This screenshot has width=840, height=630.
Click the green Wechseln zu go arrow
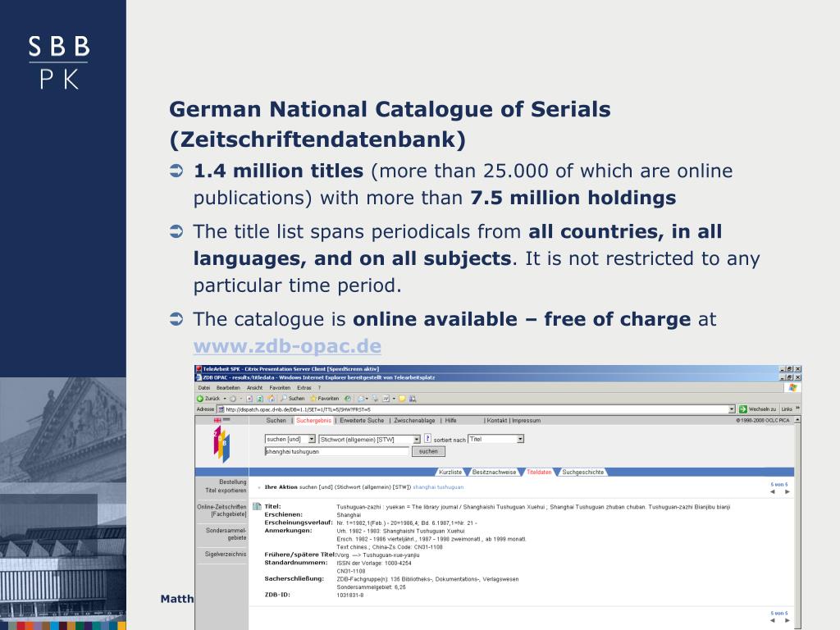743,409
